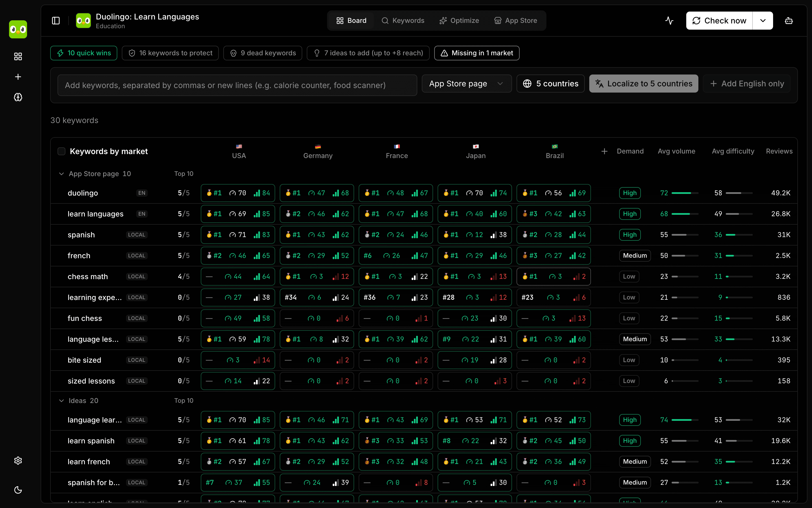The image size is (812, 508).
Task: Open the App Store page dropdown
Action: [466, 83]
